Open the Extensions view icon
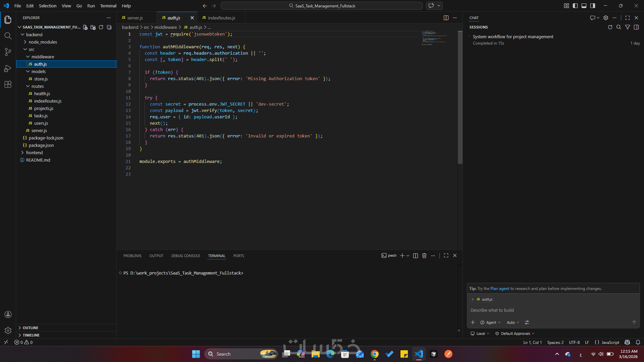644x362 pixels. tap(8, 84)
